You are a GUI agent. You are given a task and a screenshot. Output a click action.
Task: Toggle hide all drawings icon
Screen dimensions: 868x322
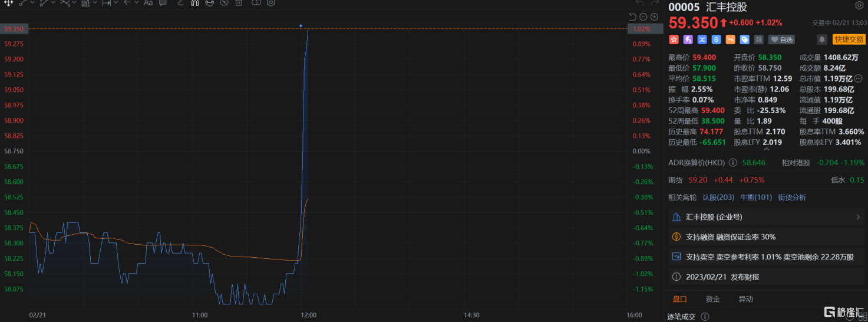point(224,3)
